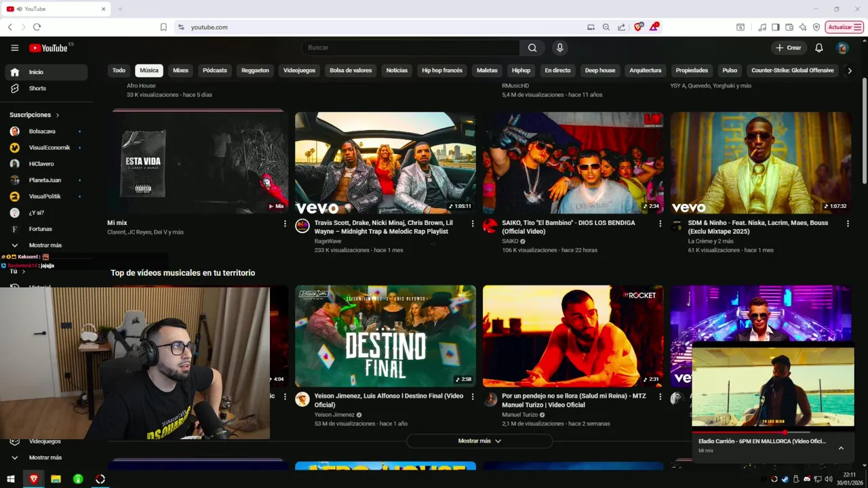
Task: Open Leo AI star icon
Action: [803, 27]
